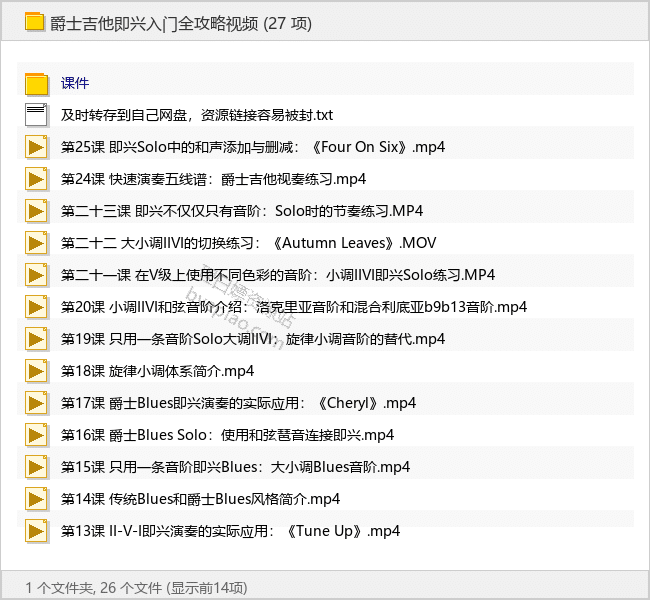Click video icon of 第19课 只用一条音阶Solo大调IIVI
Screen dimensions: 650x600
(36, 339)
